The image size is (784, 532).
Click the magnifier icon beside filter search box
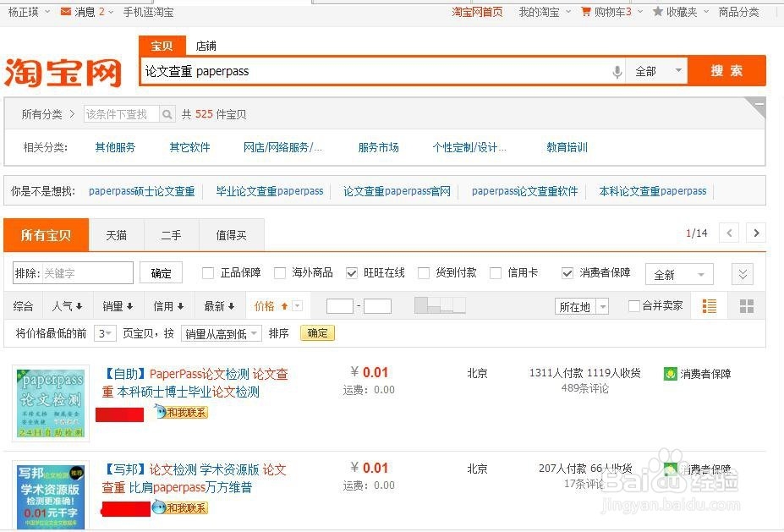pos(167,114)
